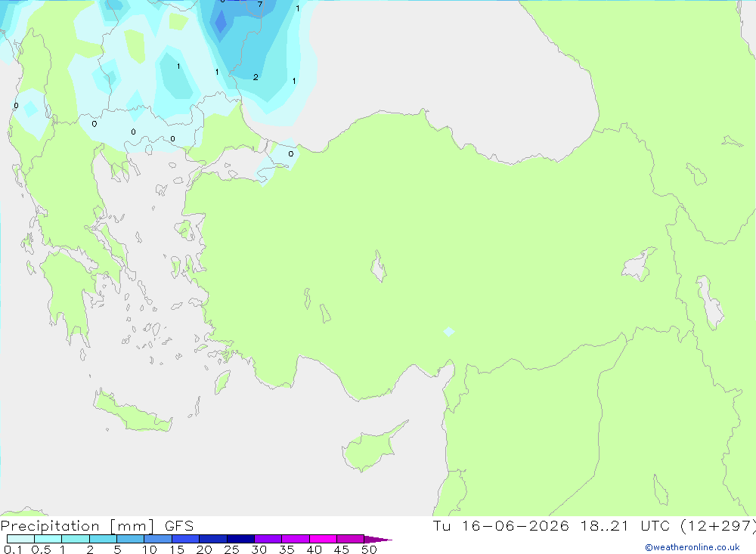Click the "UTC" label
Image resolution: width=756 pixels, height=554 pixels.
pyautogui.click(x=655, y=525)
